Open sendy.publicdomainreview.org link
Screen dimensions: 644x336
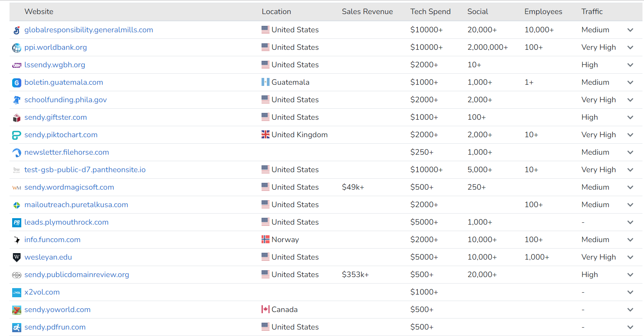pos(77,274)
